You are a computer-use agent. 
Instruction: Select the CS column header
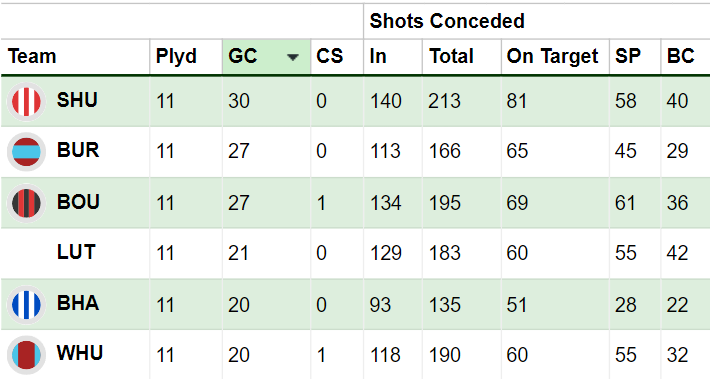(x=330, y=57)
